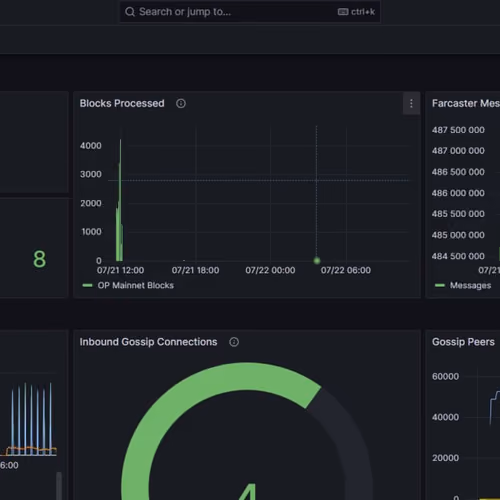This screenshot has width=500, height=500.
Task: Click the 07/21 12:00 axis label
Action: pyautogui.click(x=120, y=270)
